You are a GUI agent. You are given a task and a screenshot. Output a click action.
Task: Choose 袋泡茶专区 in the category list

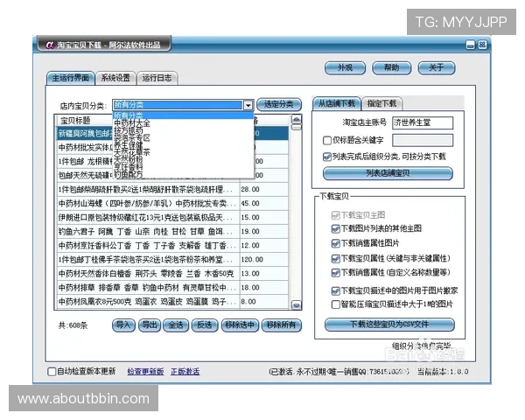pos(183,138)
